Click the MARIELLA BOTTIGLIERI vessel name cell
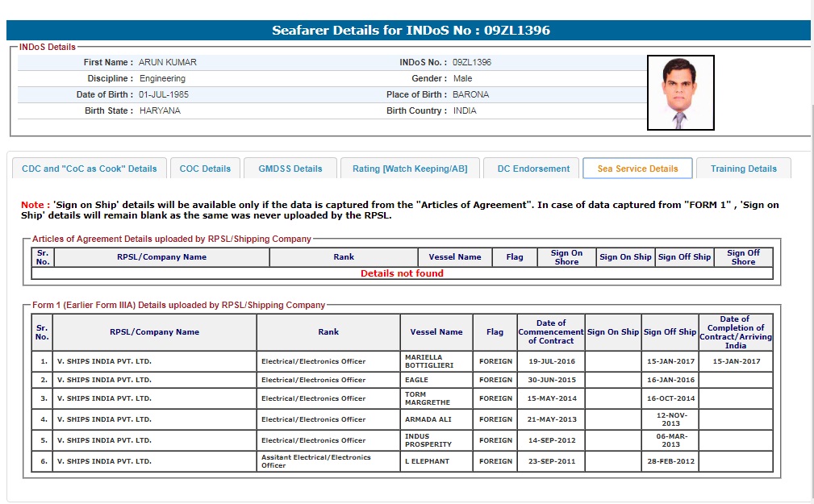814x504 pixels. coord(436,361)
